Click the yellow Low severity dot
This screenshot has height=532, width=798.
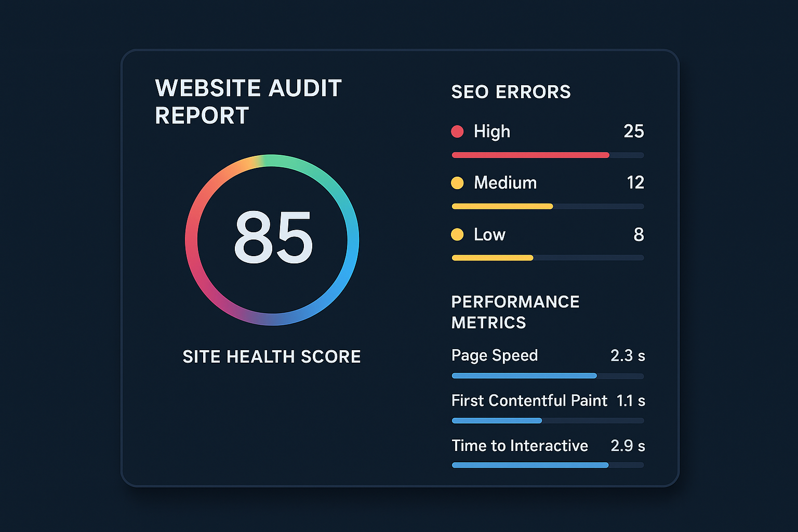point(457,234)
